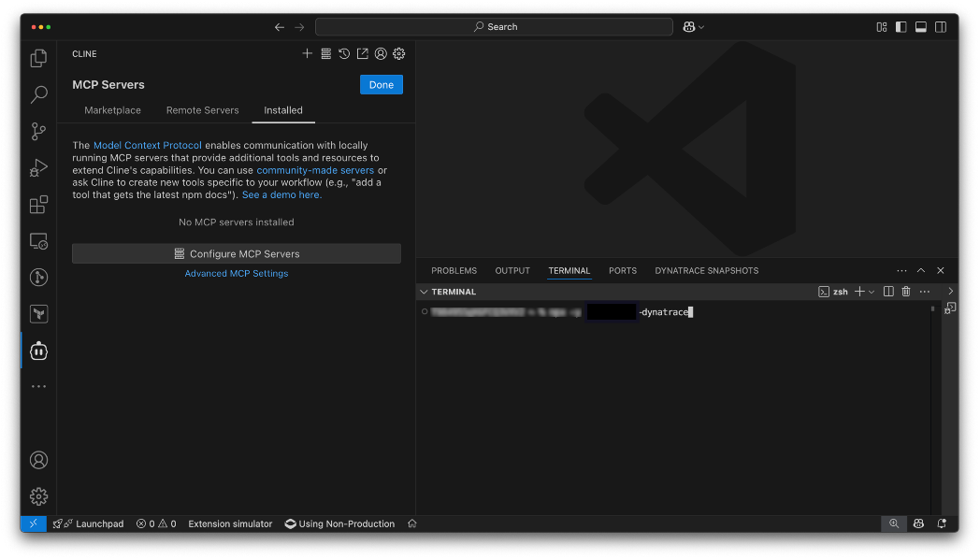
Task: Split the terminal using split icon
Action: (887, 291)
